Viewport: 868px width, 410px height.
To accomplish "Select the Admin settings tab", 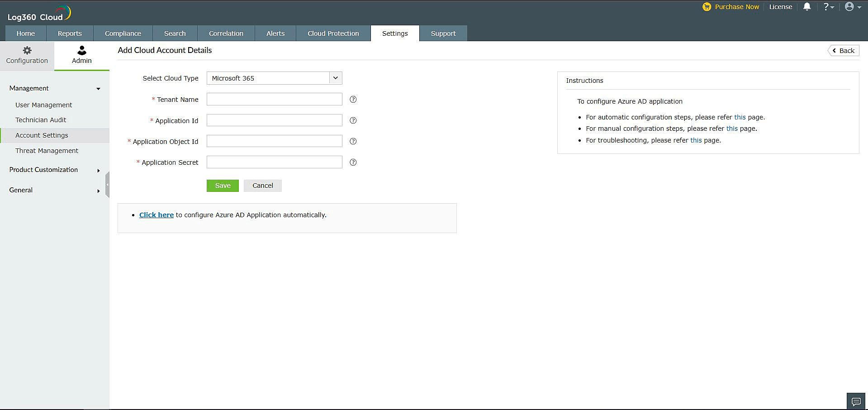I will pyautogui.click(x=82, y=56).
